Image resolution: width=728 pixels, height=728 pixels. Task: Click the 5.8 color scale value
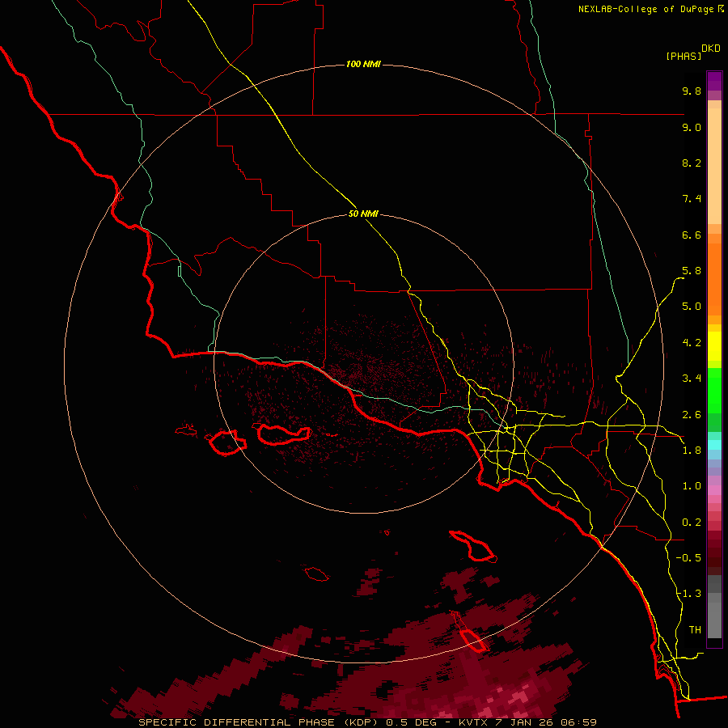click(692, 271)
